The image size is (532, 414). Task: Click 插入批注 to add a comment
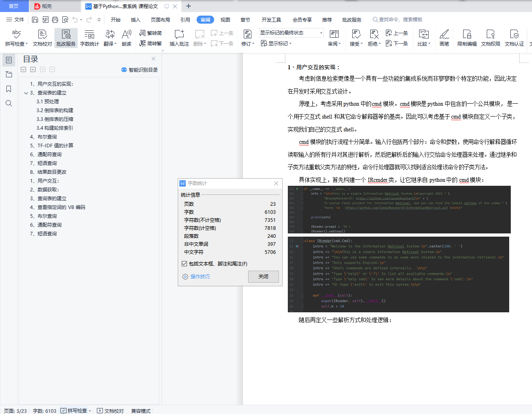[179, 38]
